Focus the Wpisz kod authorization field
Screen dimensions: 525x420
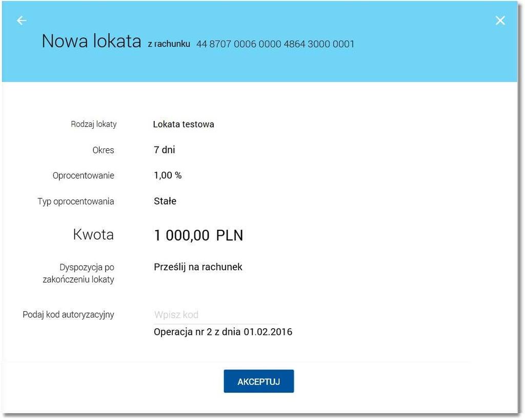tap(216, 315)
